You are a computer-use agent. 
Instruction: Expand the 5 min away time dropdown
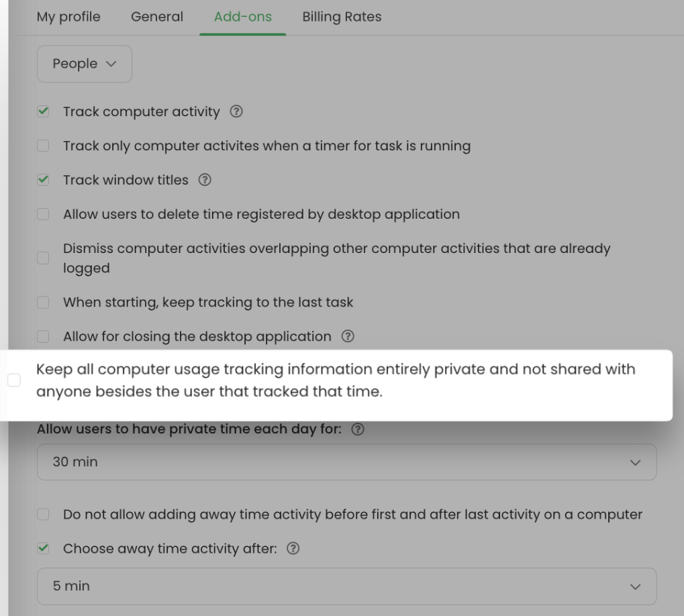click(x=347, y=586)
